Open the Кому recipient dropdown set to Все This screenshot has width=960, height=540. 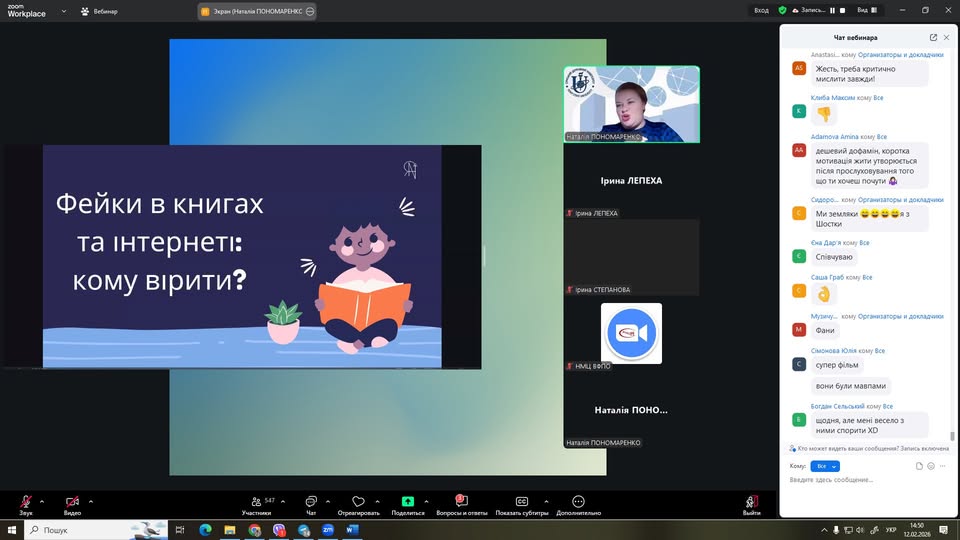click(827, 466)
